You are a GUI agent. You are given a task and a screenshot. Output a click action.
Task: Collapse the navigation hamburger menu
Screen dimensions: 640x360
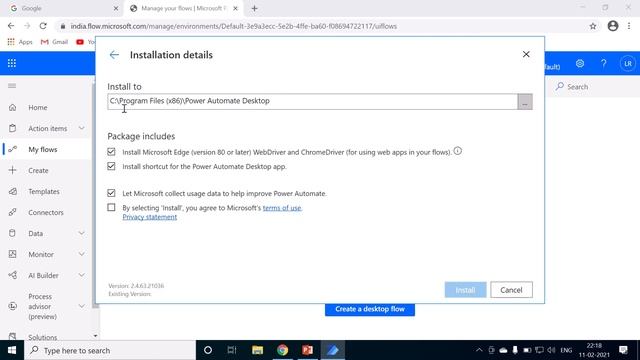tap(12, 86)
